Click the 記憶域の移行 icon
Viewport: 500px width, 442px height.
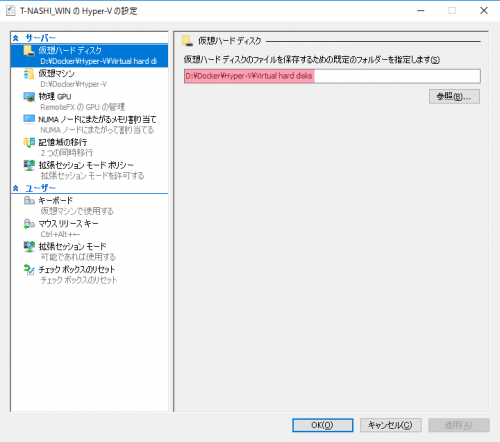(x=29, y=142)
